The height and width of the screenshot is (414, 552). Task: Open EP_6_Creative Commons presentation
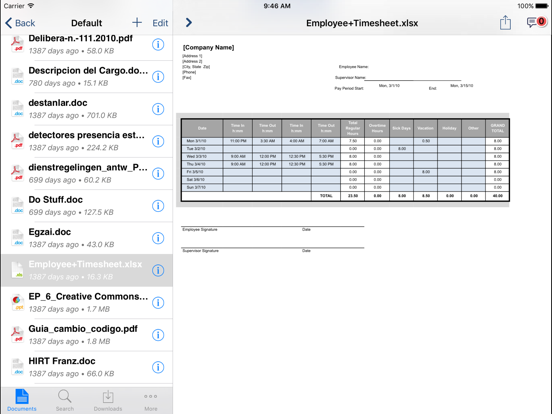coord(87,302)
